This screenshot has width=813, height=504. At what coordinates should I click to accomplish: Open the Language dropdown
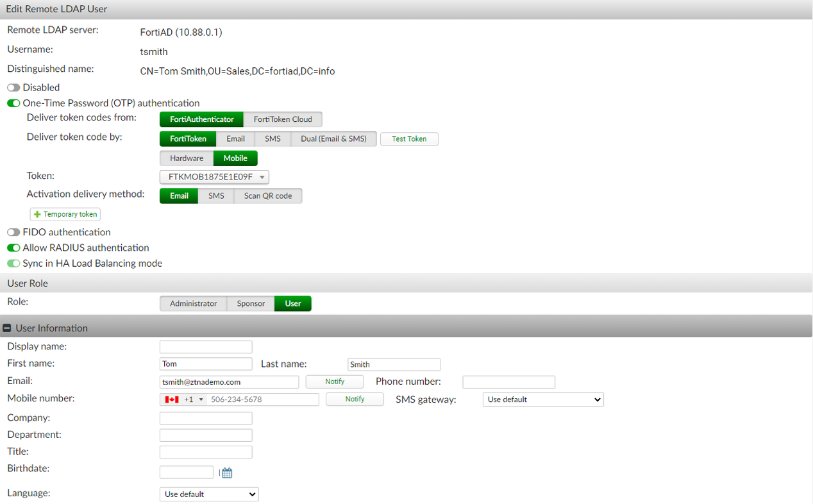pyautogui.click(x=209, y=494)
